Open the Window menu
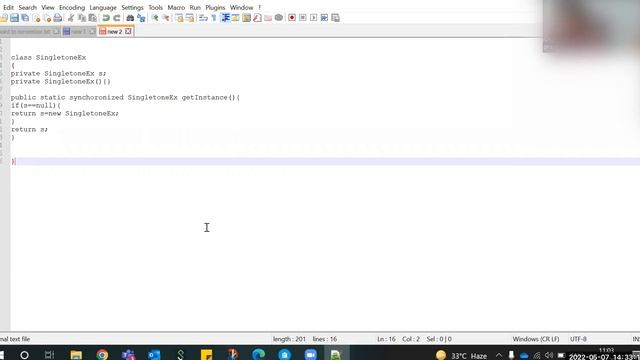 click(x=241, y=7)
